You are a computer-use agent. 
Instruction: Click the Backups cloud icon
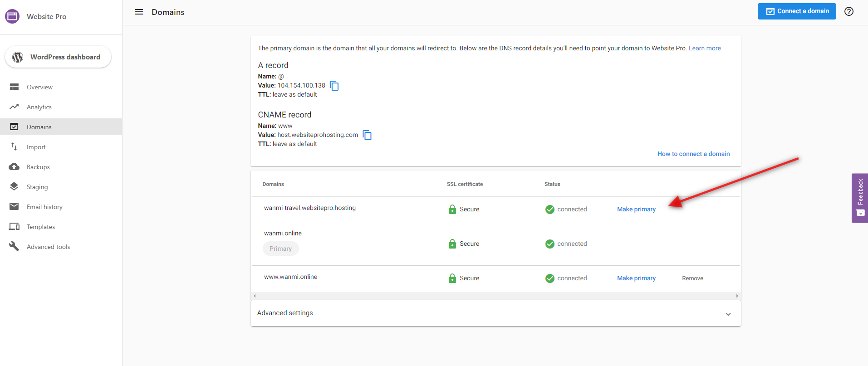pos(14,166)
